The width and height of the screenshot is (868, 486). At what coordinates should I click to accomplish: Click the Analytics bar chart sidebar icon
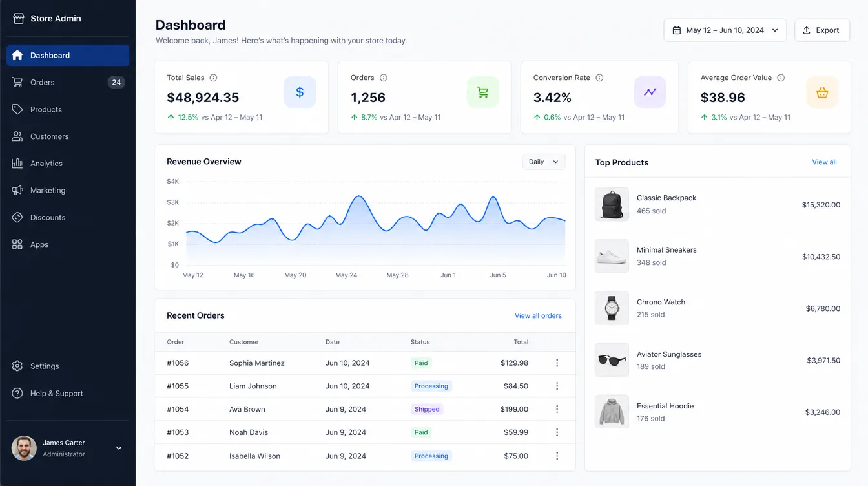(17, 164)
